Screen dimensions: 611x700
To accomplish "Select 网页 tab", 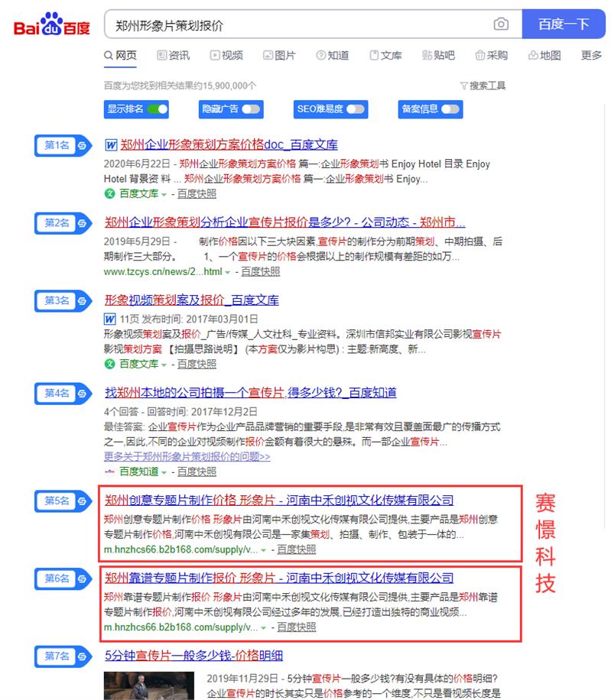I will 120,55.
